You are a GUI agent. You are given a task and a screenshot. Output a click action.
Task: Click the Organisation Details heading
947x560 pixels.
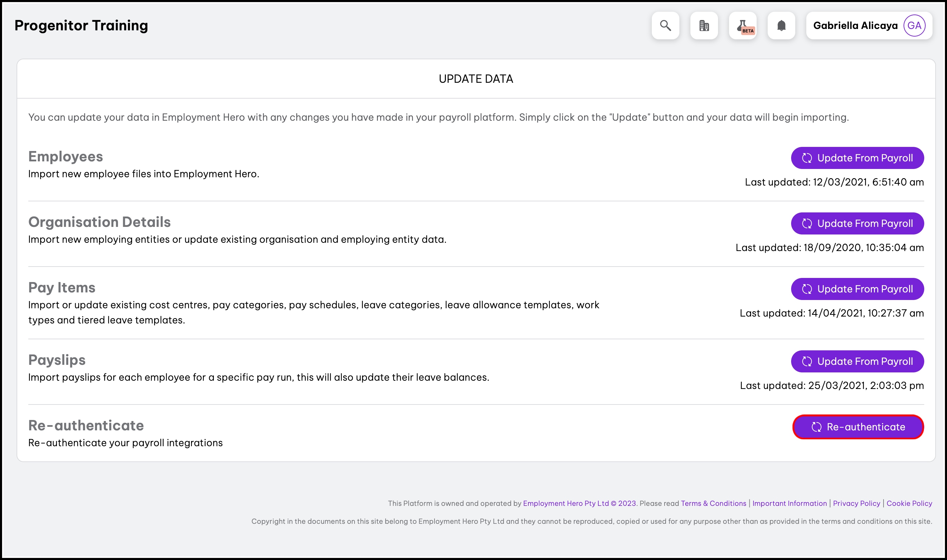click(100, 222)
